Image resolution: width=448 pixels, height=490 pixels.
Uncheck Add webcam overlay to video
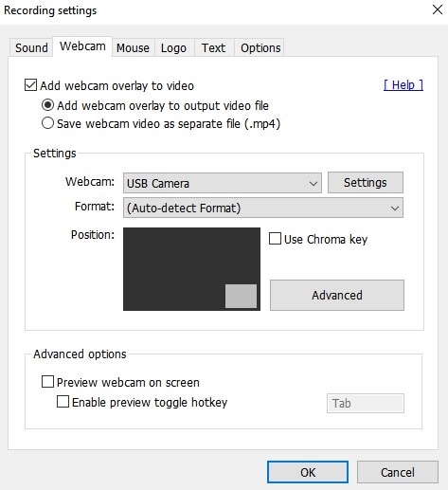click(30, 85)
